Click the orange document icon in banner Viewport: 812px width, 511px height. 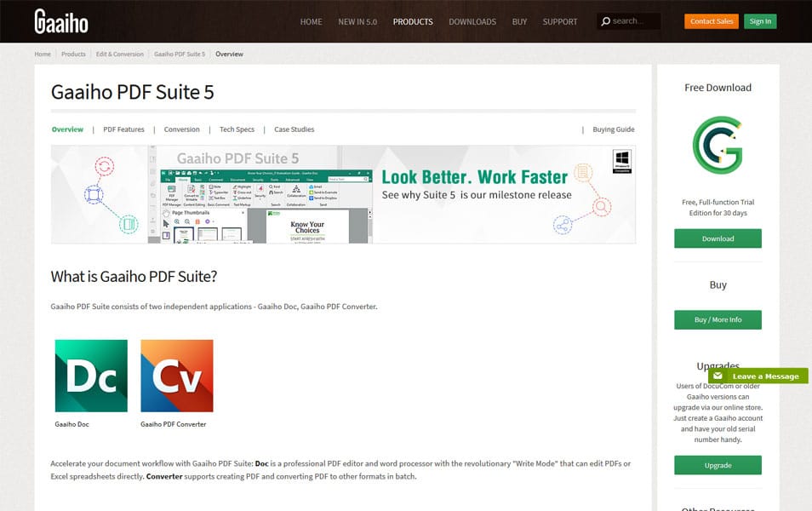click(583, 173)
